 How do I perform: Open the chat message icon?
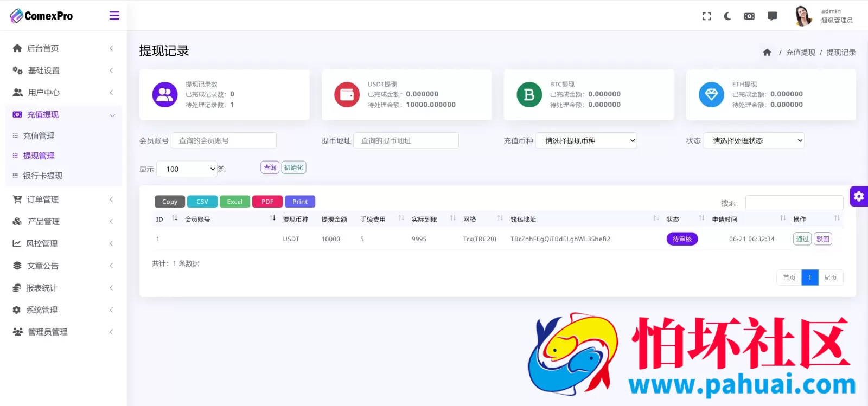tap(772, 16)
